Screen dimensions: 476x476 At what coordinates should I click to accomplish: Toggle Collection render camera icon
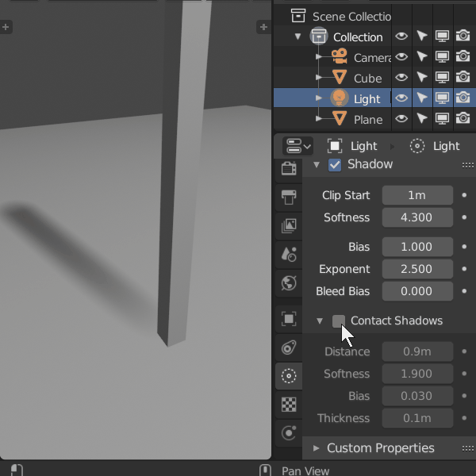[463, 36]
